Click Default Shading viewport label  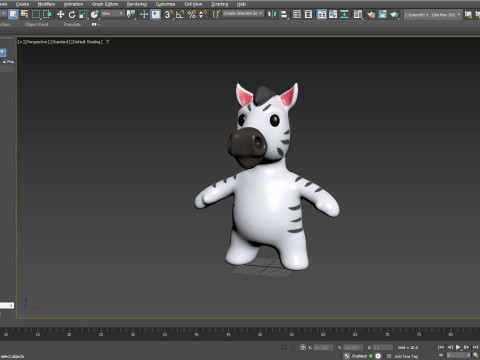(x=87, y=42)
